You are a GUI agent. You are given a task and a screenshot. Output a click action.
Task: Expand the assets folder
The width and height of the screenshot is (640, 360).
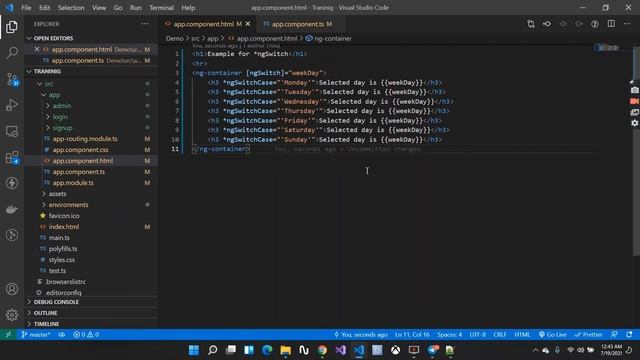[x=58, y=194]
